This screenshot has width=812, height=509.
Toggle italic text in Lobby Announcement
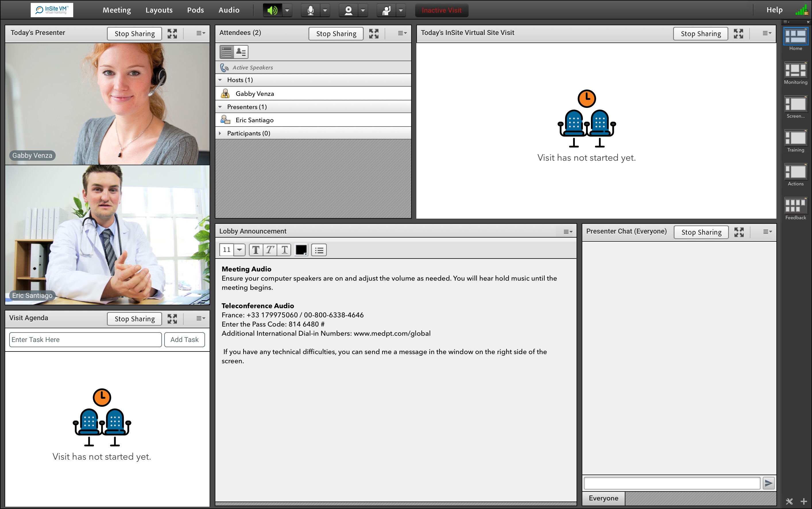(x=270, y=250)
